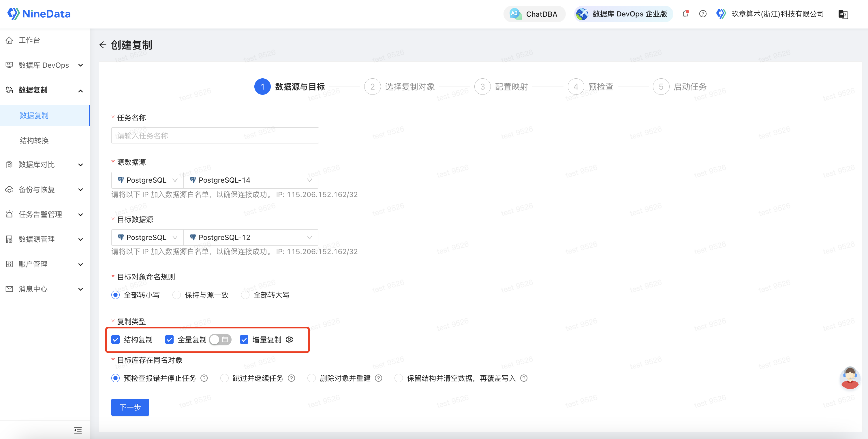
Task: Open the source PostgreSQL-14 datasource dropdown
Action: [x=251, y=180]
